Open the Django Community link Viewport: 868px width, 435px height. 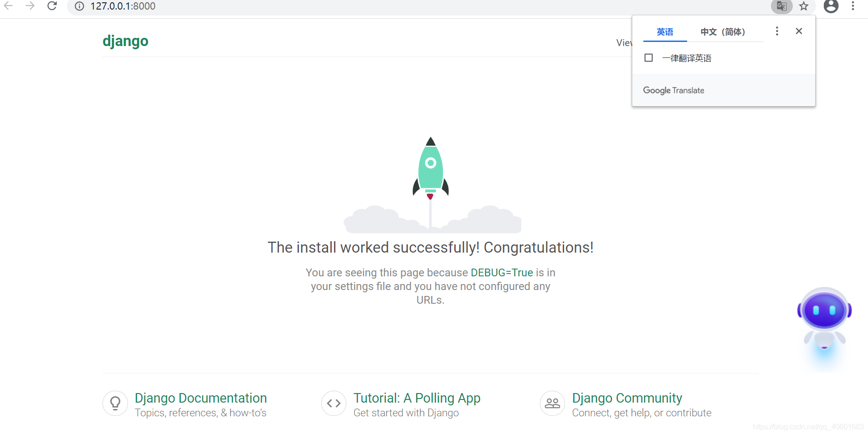(627, 398)
